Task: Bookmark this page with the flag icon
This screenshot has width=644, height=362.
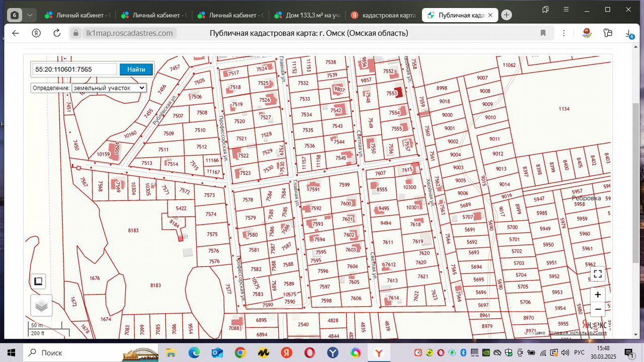Action: 543,33
